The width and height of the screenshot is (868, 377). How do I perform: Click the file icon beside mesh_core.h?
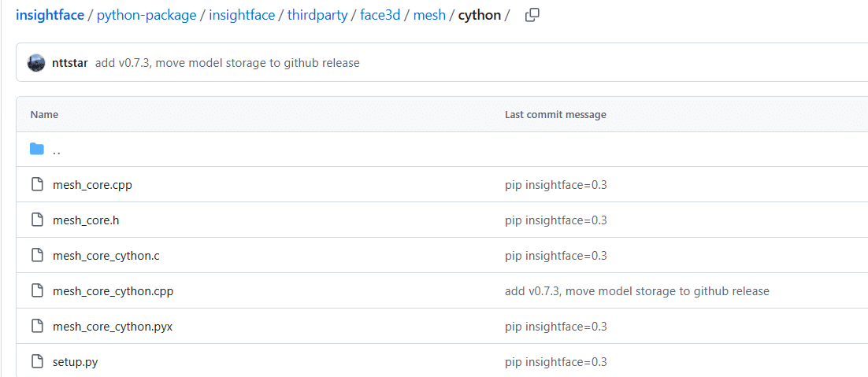36,220
